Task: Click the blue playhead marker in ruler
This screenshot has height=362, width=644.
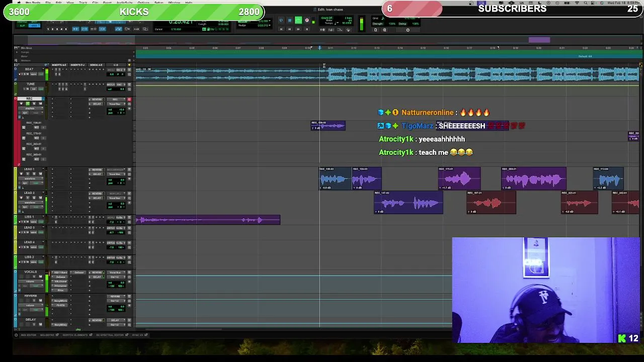Action: coord(319,48)
